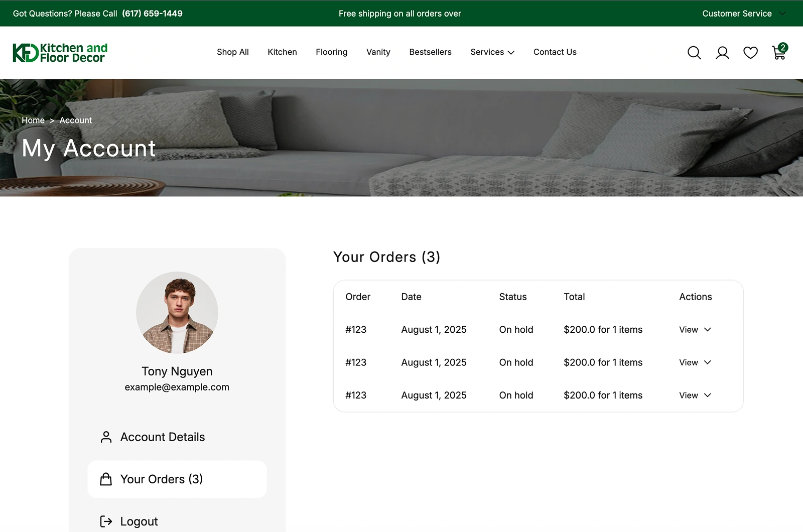
Task: Click the Home breadcrumb link
Action: (33, 120)
